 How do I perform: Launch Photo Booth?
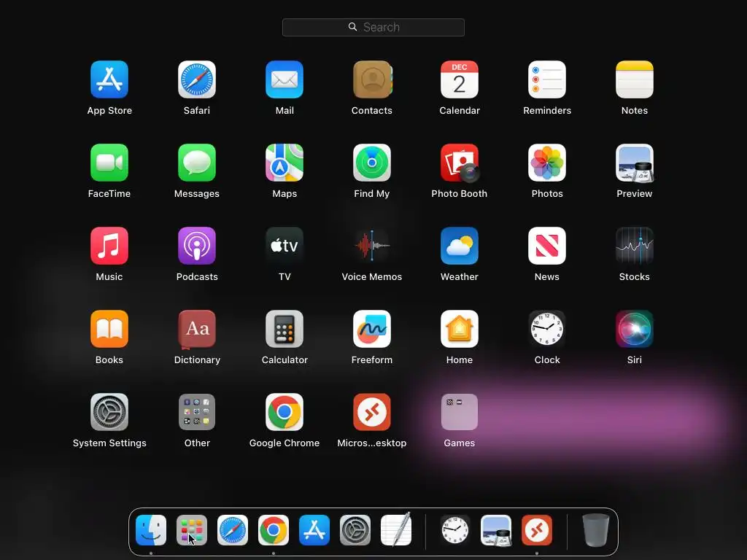460,163
